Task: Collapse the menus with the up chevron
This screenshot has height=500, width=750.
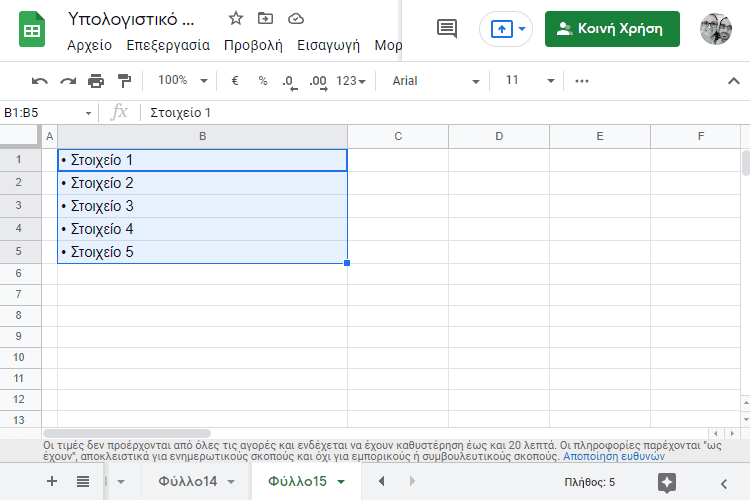Action: tap(733, 81)
